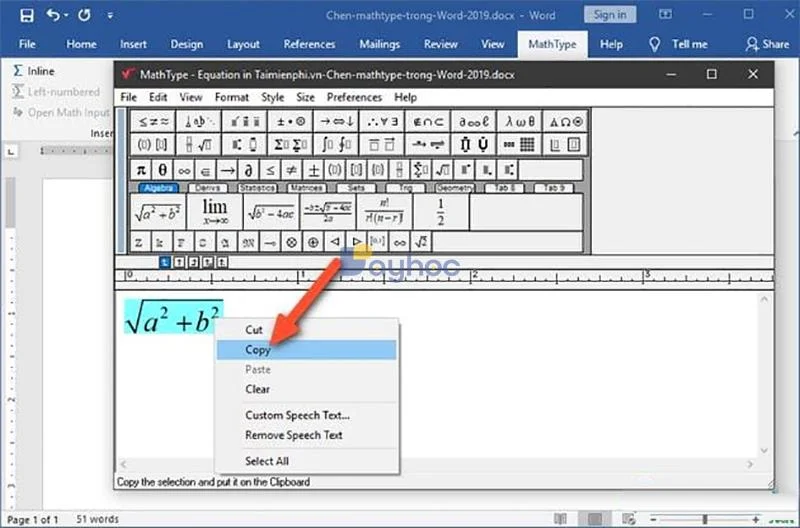Switch to the Matrices palette tab
The height and width of the screenshot is (528, 800).
[306, 188]
